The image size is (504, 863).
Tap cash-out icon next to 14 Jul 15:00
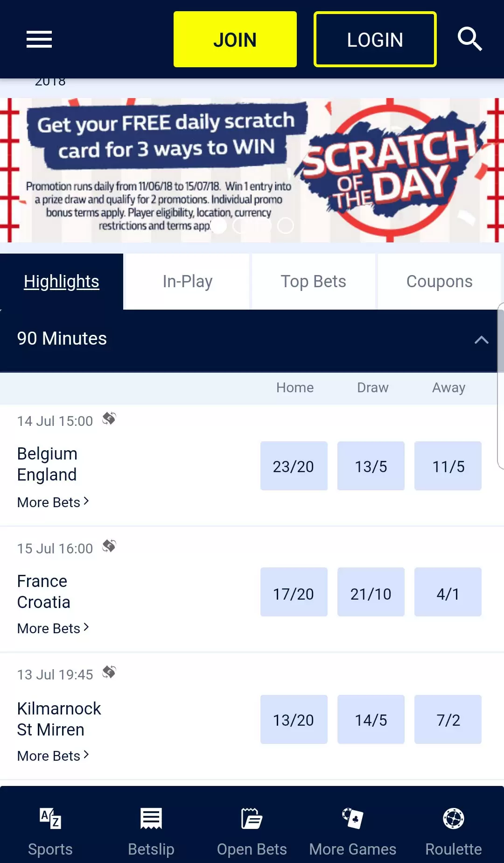pos(109,418)
